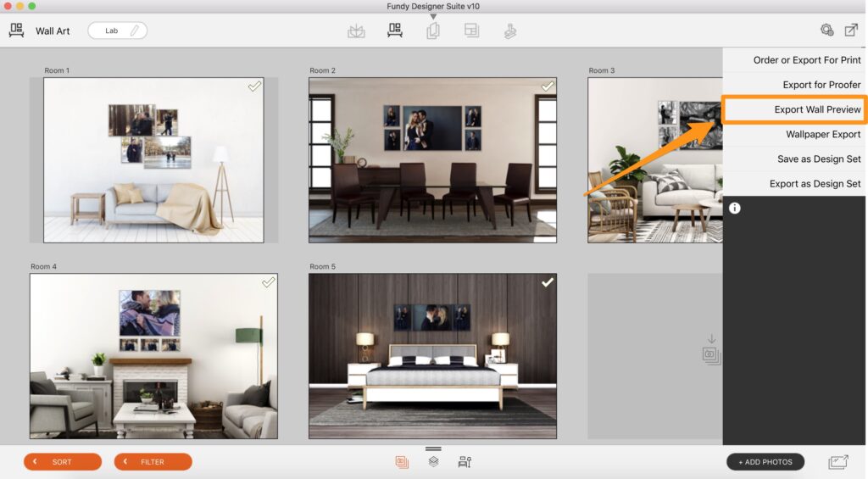The width and height of the screenshot is (868, 479).
Task: Toggle the Room 5 checkmark
Action: (548, 282)
